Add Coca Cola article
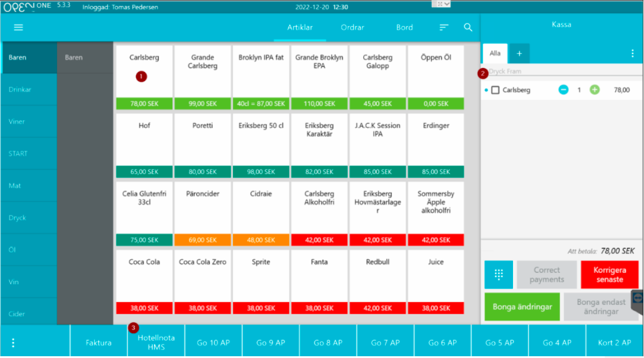This screenshot has height=358, width=644. tap(144, 282)
